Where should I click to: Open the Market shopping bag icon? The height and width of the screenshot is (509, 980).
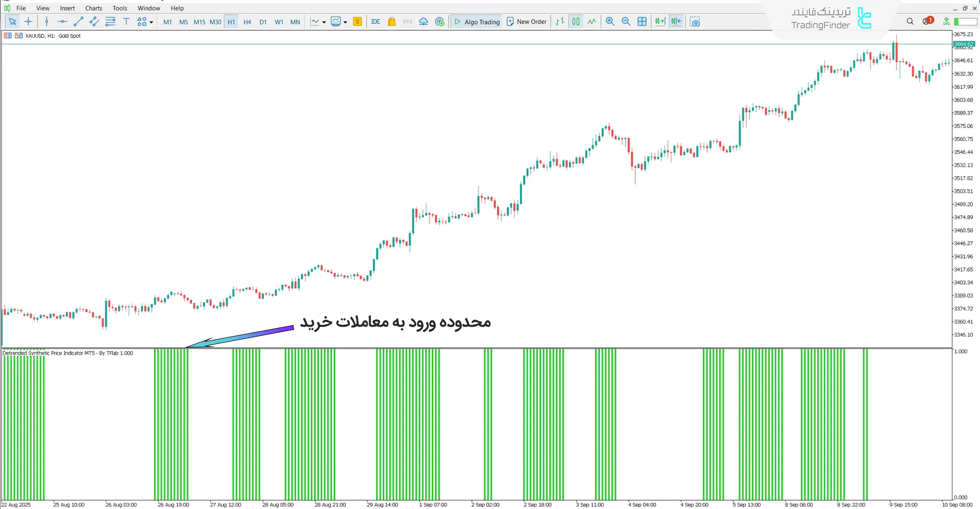click(x=391, y=21)
